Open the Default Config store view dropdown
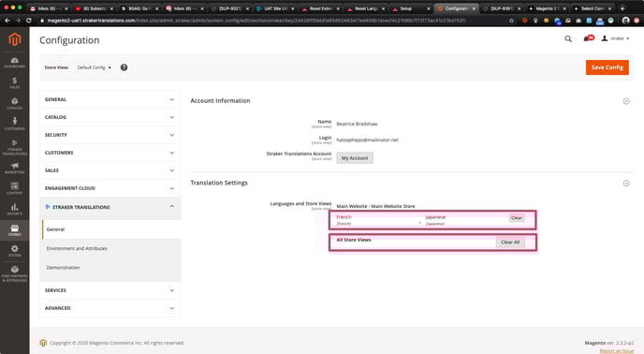 (94, 67)
